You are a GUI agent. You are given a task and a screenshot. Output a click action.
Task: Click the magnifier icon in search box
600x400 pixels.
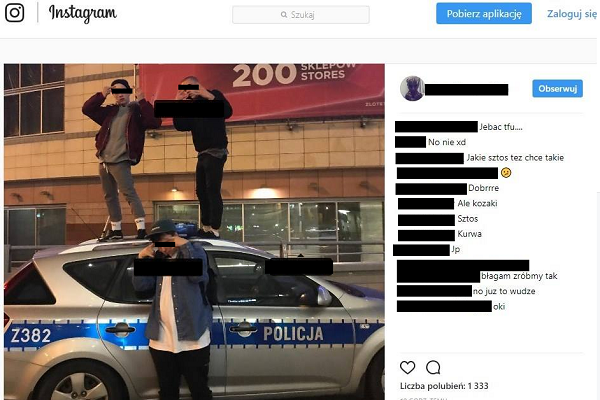tap(284, 15)
